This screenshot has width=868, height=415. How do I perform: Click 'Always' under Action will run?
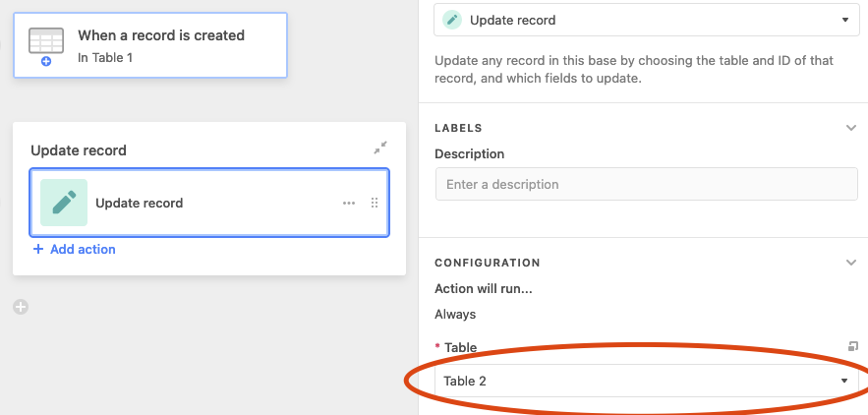(455, 314)
